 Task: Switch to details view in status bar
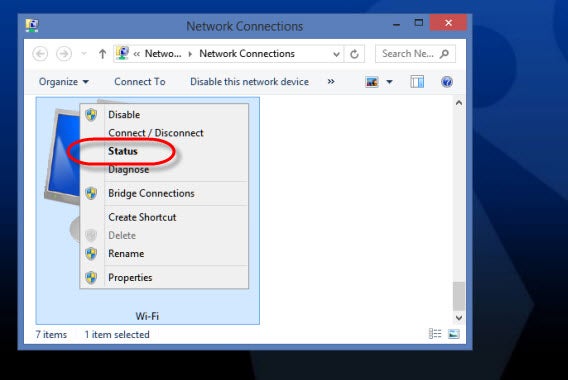click(435, 334)
